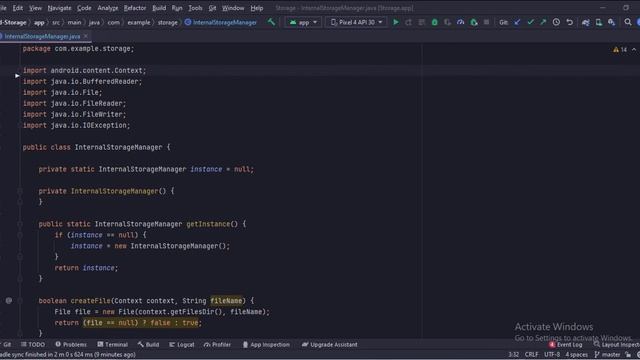Click the Apply Changes and Restart Activity icon
The width and height of the screenshot is (640, 360).
pyautogui.click(x=409, y=22)
